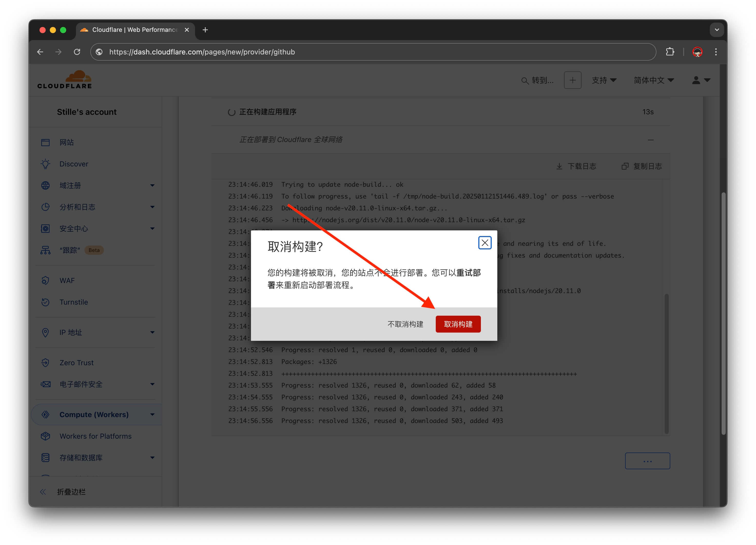
Task: Click the 网站 window icon
Action: click(45, 143)
